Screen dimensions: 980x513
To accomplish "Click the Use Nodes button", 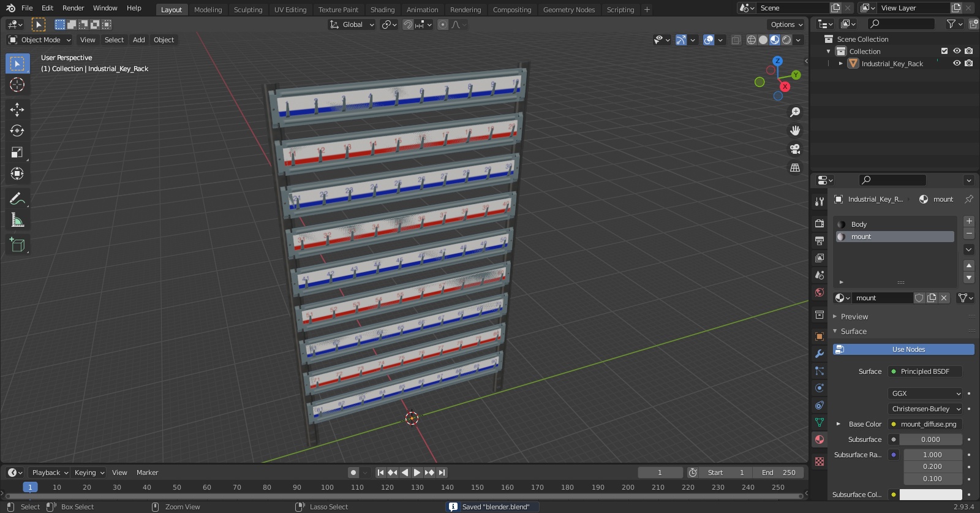I will (x=903, y=349).
